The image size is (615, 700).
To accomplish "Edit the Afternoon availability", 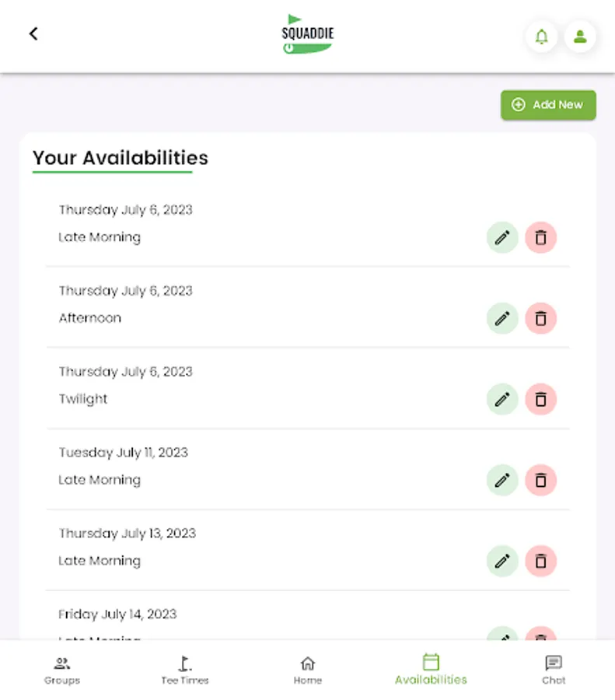I will click(502, 318).
